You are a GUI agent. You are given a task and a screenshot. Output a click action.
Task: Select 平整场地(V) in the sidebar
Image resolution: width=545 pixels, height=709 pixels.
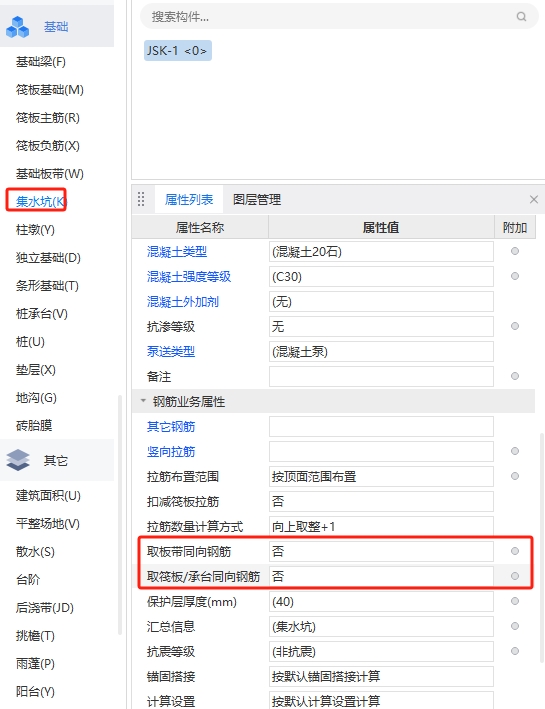(x=47, y=524)
